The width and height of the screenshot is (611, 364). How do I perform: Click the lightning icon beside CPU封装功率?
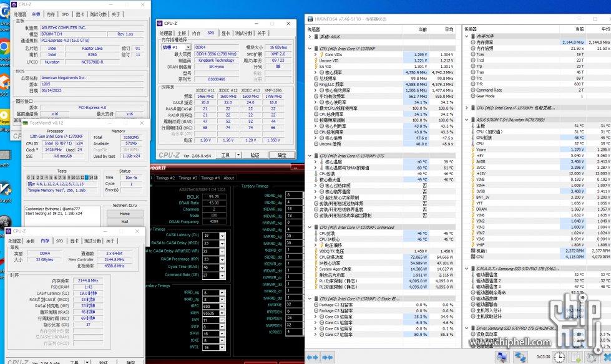click(316, 257)
